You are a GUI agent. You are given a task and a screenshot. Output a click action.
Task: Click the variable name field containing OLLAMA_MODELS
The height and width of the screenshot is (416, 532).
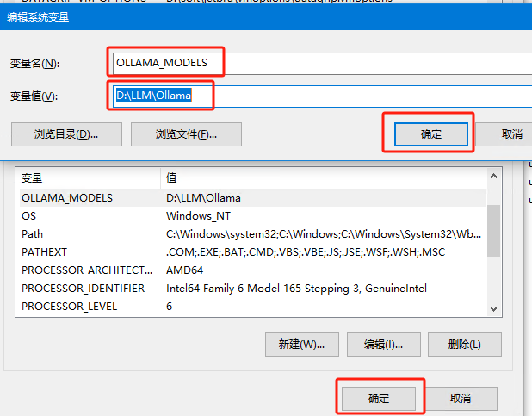tap(322, 64)
